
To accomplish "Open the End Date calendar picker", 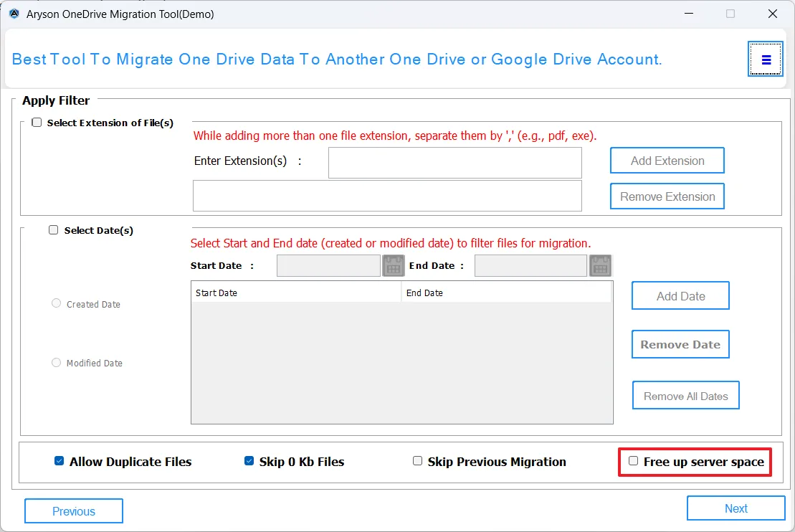I will [600, 266].
